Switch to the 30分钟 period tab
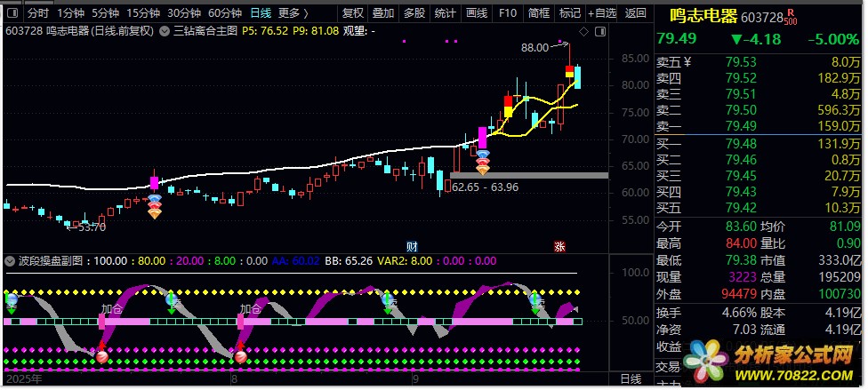The image size is (868, 390). tap(184, 12)
